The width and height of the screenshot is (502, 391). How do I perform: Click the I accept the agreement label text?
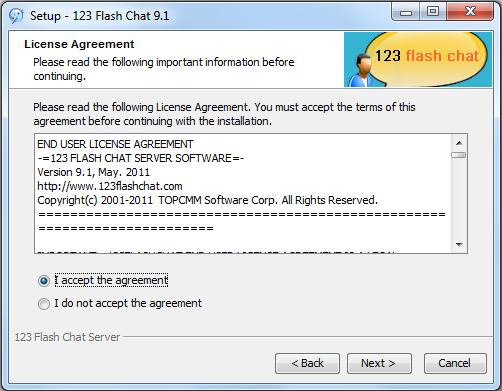pos(111,280)
